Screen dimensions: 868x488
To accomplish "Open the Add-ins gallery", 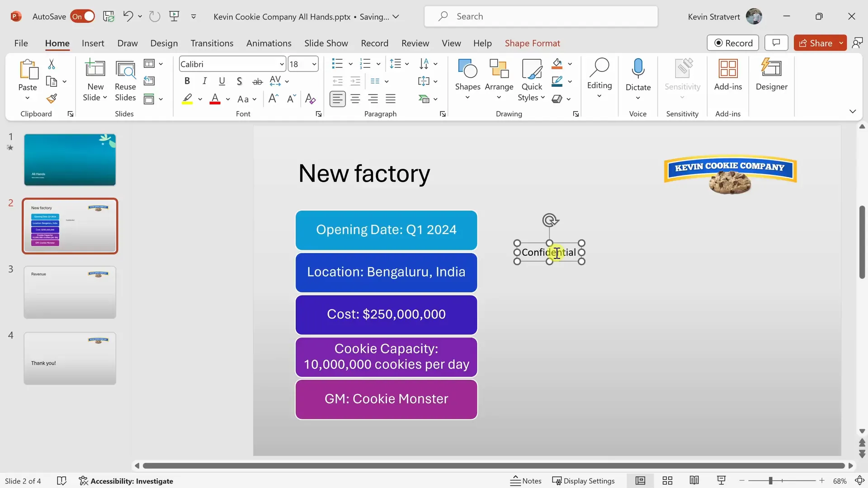I will tap(728, 75).
